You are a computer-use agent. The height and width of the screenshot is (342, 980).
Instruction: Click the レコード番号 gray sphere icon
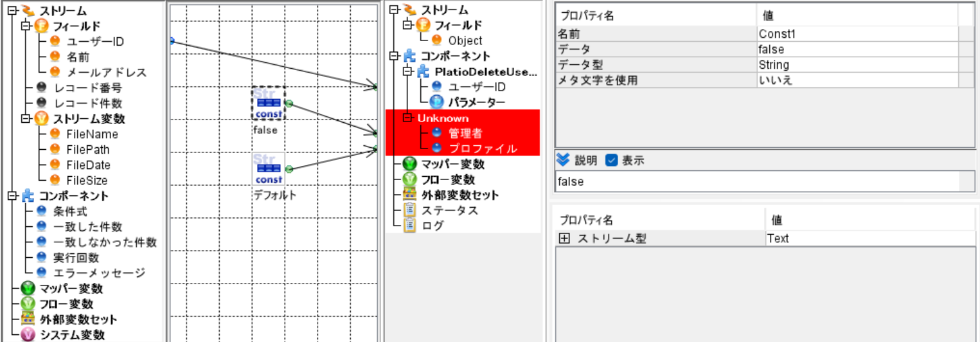pyautogui.click(x=42, y=88)
